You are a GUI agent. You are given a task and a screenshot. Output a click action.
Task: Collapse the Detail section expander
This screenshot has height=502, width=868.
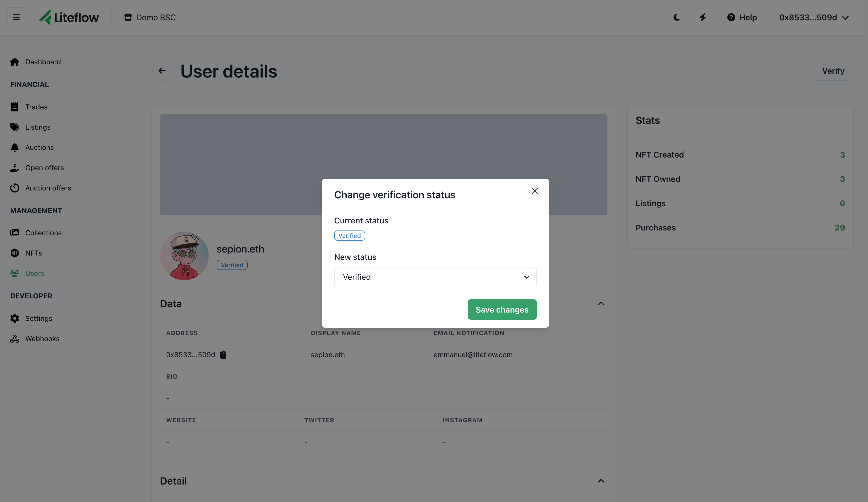pyautogui.click(x=601, y=480)
